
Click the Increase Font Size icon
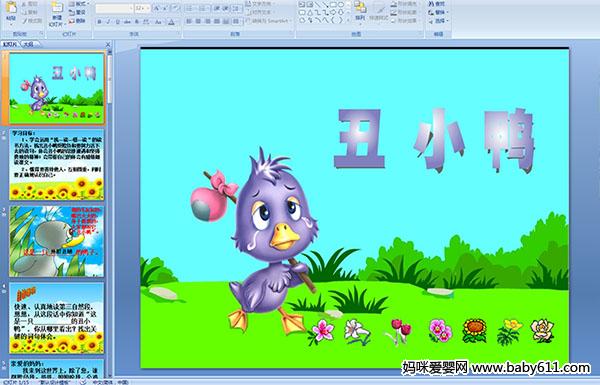point(157,8)
